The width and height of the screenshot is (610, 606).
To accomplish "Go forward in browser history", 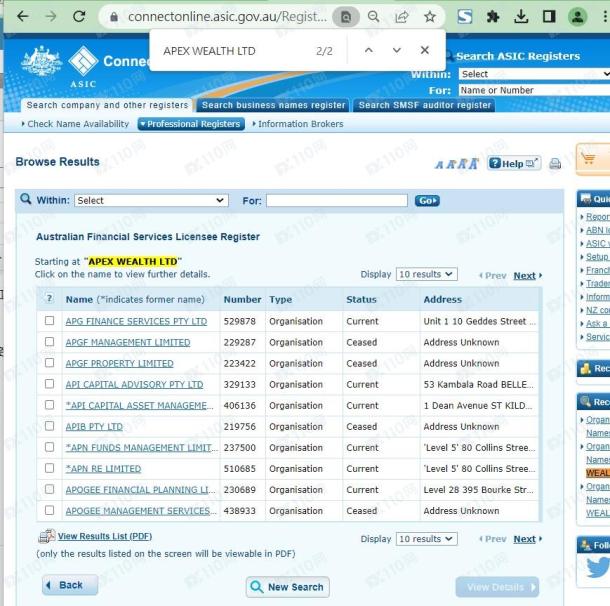I will (x=51, y=16).
